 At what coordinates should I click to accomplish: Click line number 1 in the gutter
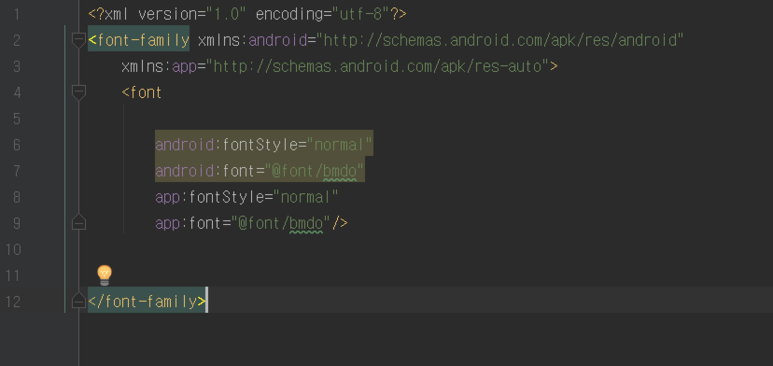17,14
